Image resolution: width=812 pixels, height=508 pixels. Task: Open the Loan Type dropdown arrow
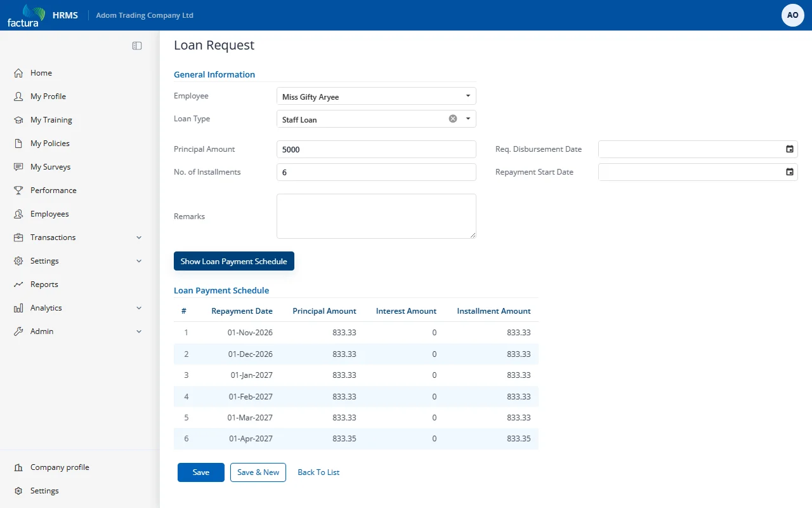[x=468, y=119]
